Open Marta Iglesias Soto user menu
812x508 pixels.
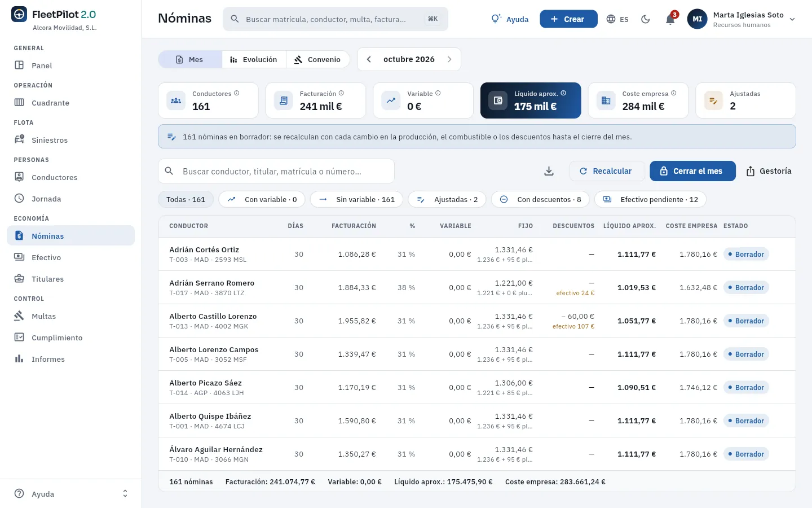[742, 19]
